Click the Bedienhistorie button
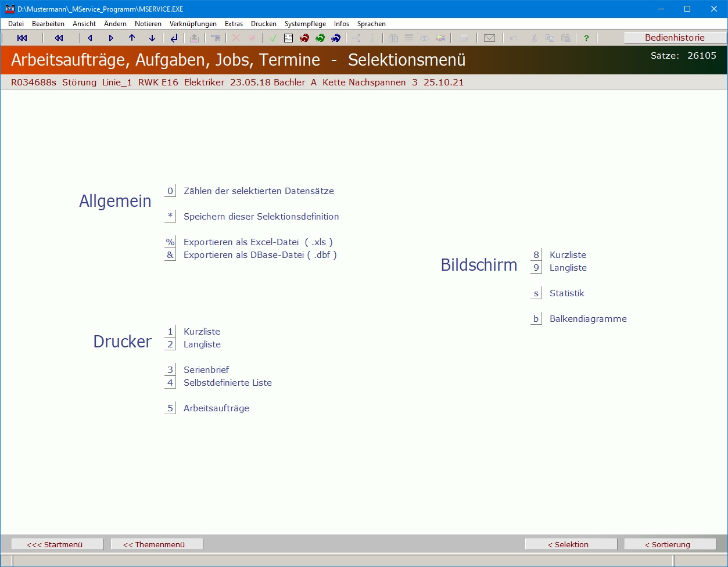Viewport: 728px width, 567px height. coord(675,38)
